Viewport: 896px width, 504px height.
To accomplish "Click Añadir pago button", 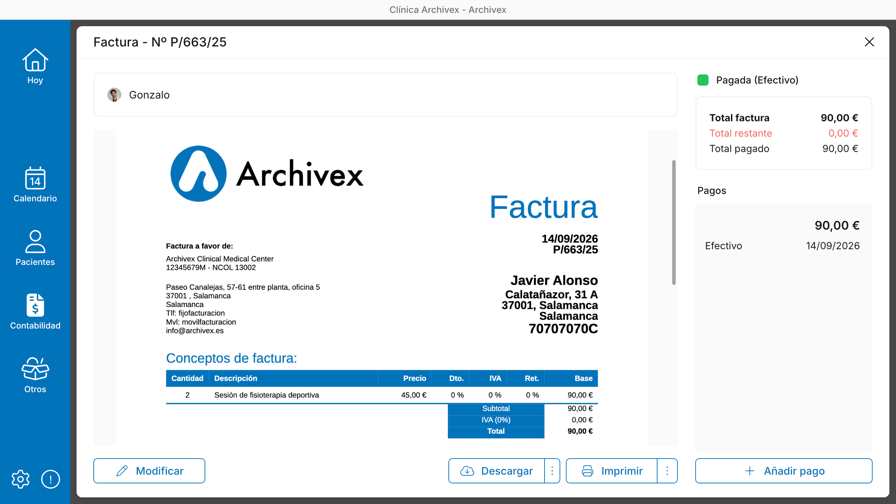I will click(783, 471).
